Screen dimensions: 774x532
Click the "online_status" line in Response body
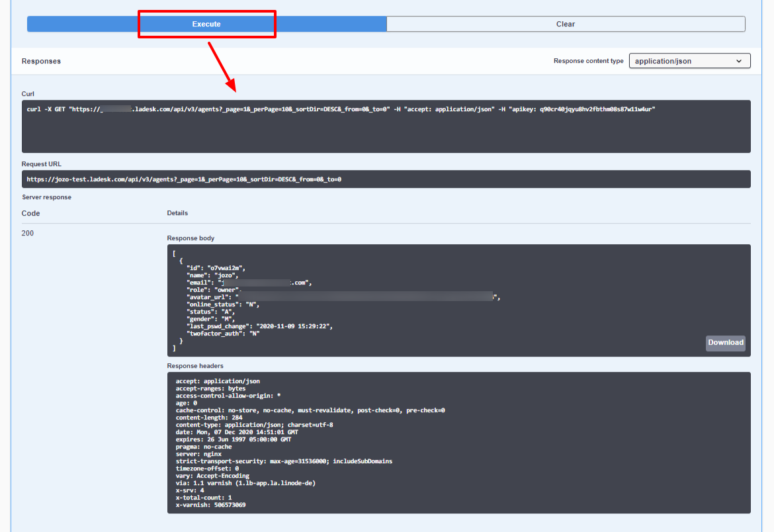click(x=222, y=304)
